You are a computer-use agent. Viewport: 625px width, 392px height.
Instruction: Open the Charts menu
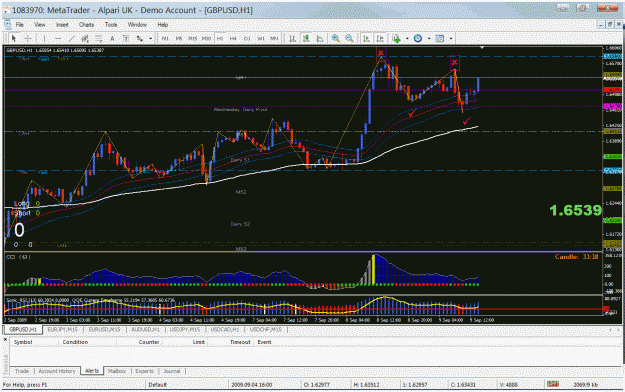[x=86, y=25]
